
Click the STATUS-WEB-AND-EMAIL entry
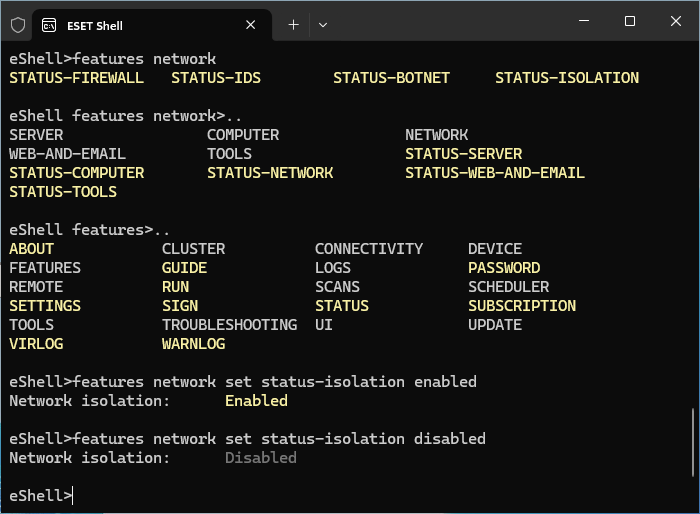(x=495, y=173)
